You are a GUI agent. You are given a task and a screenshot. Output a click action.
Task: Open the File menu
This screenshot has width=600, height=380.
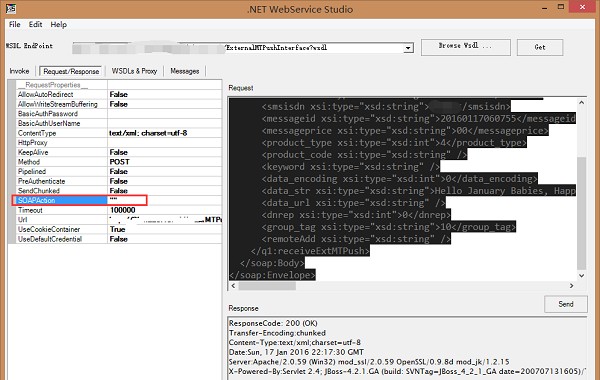point(15,24)
